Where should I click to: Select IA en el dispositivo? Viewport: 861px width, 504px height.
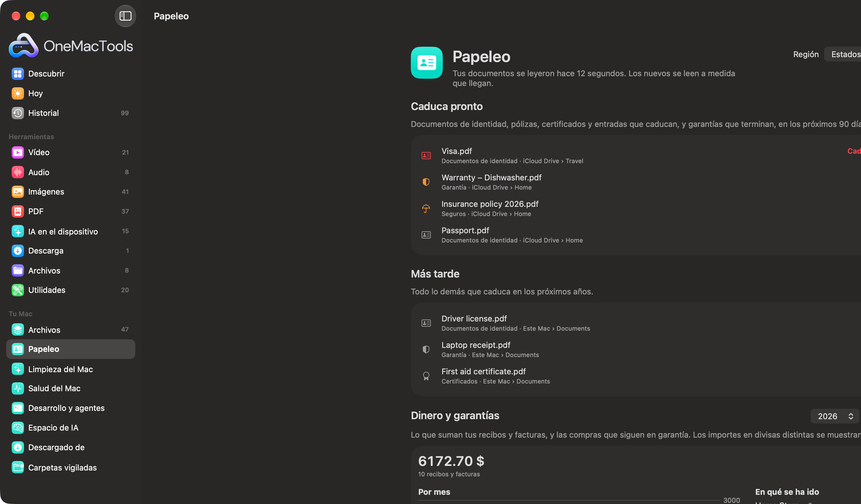(x=70, y=231)
